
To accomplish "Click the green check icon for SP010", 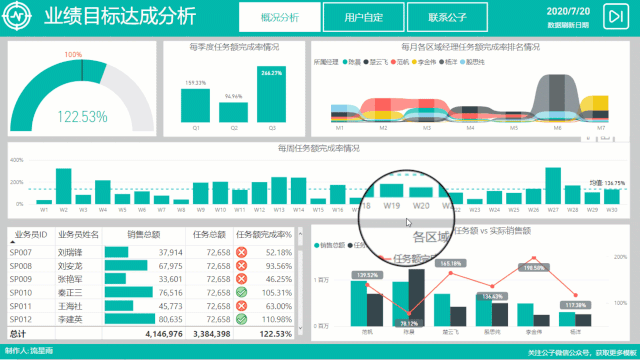I will (x=242, y=292).
